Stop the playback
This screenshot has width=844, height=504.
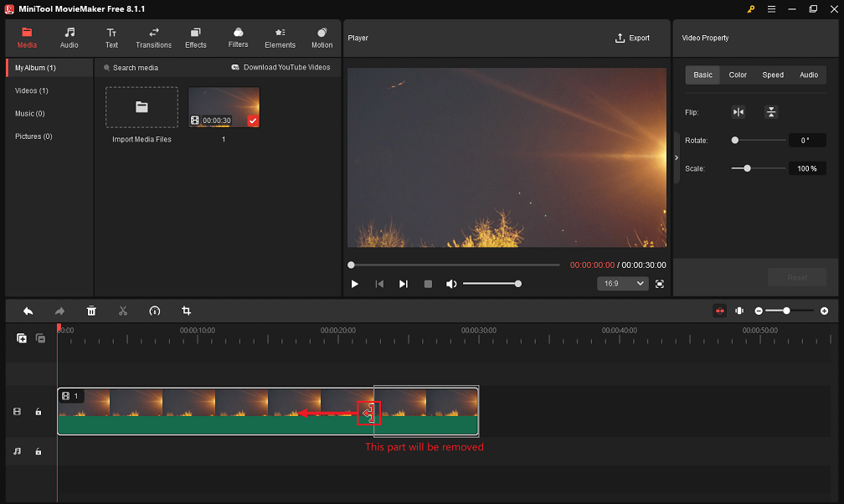pos(428,284)
